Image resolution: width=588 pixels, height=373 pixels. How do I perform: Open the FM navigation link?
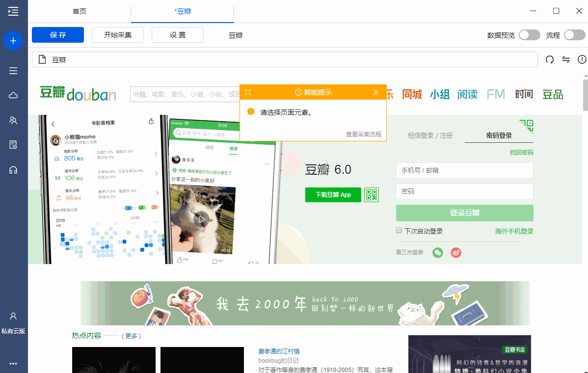click(496, 94)
